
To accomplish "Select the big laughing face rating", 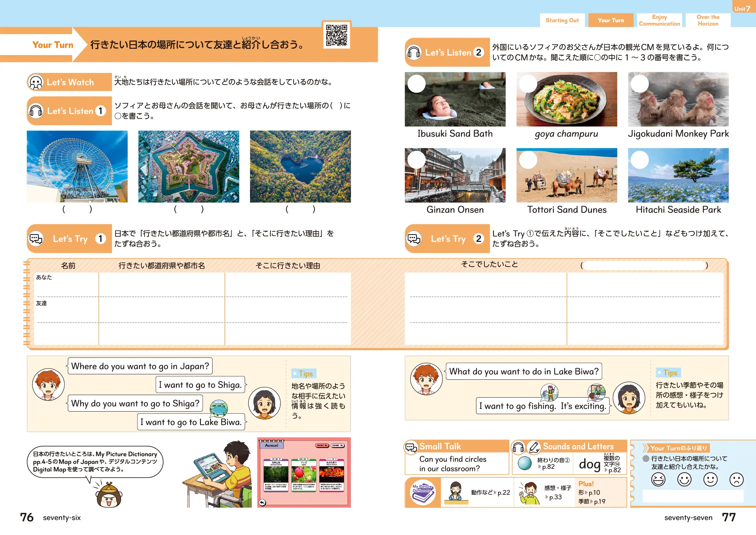I will click(658, 479).
